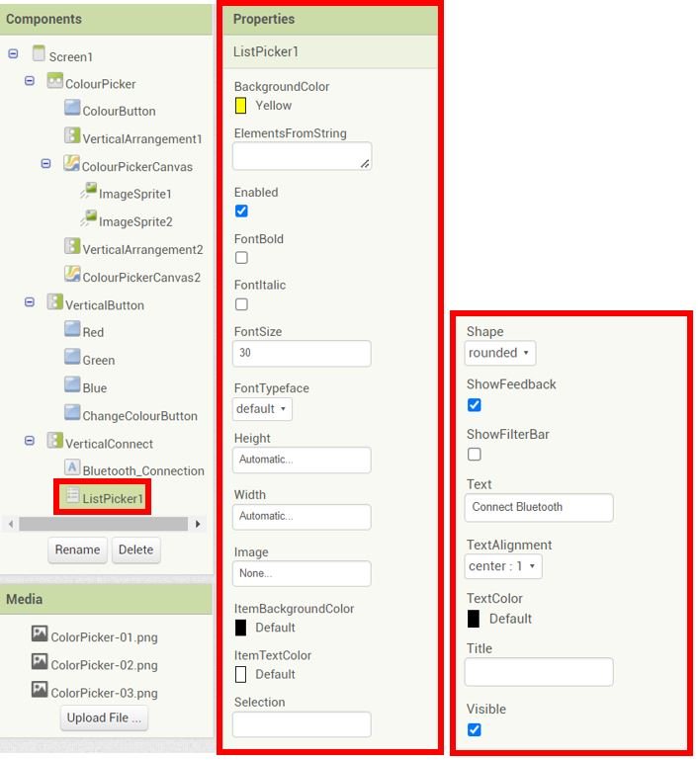The width and height of the screenshot is (700, 760).
Task: Open the TextAlignment dropdown
Action: [x=503, y=566]
